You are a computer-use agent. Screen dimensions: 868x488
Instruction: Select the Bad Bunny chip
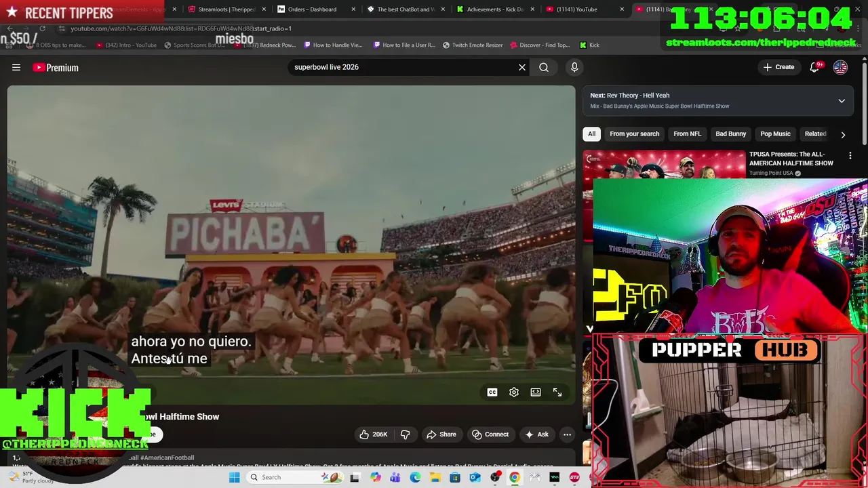coord(730,134)
